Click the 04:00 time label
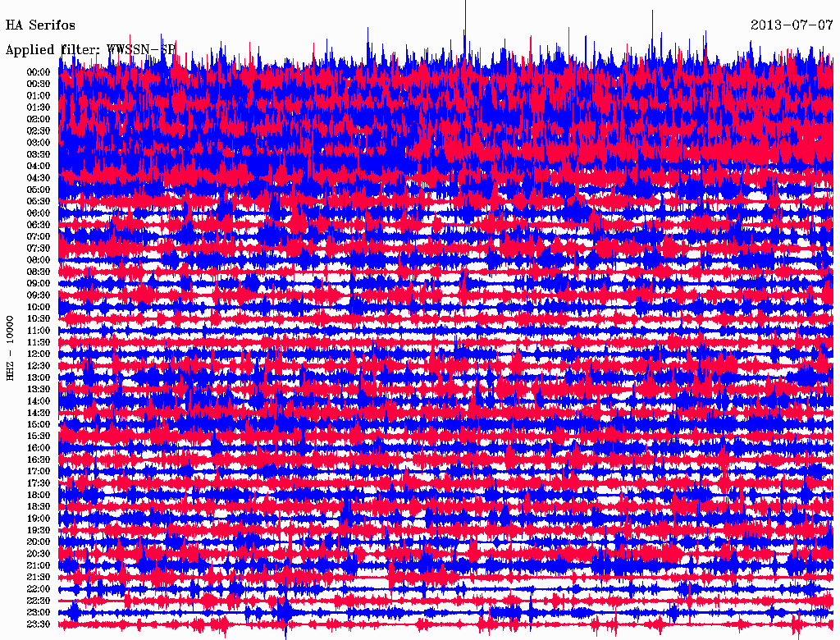840x640 pixels. point(38,167)
